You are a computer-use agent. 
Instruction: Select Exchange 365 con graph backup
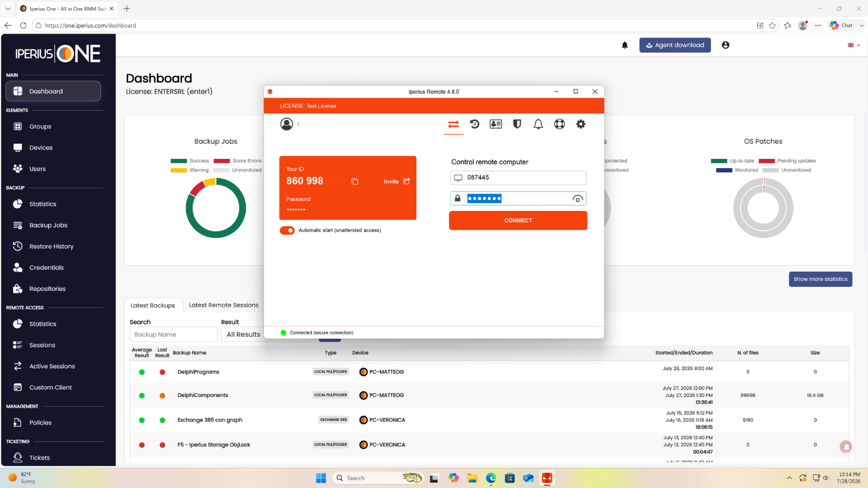click(x=210, y=420)
